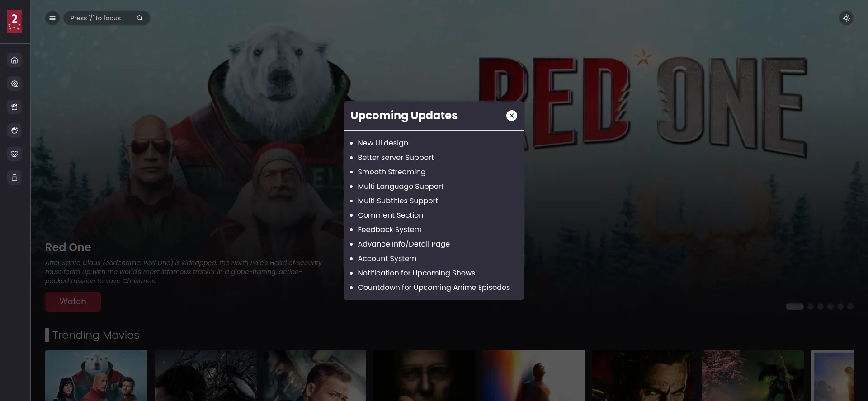Select 'Comment Section' list item
The height and width of the screenshot is (401, 868).
click(x=391, y=215)
